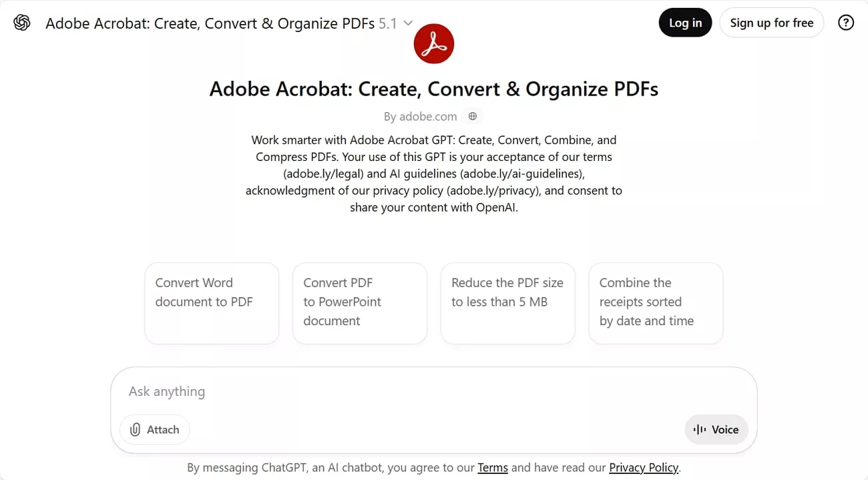The height and width of the screenshot is (480, 868).
Task: Open the help question mark icon
Action: coord(846,22)
